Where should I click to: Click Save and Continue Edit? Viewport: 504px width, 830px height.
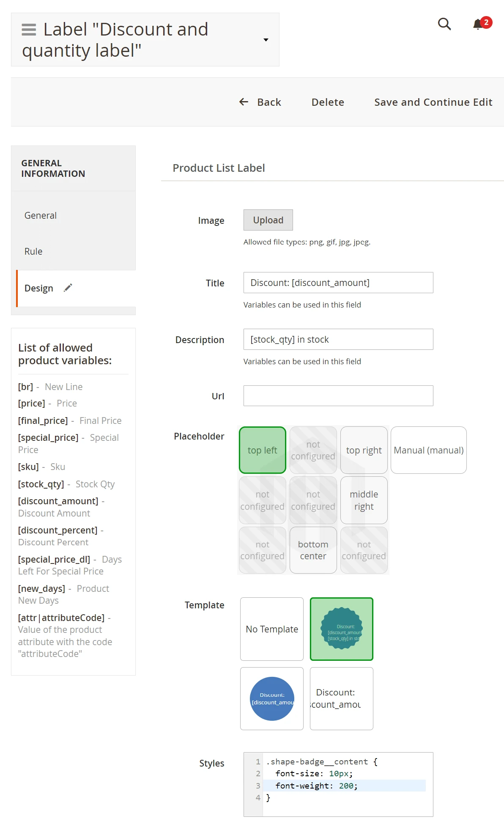[x=433, y=102]
